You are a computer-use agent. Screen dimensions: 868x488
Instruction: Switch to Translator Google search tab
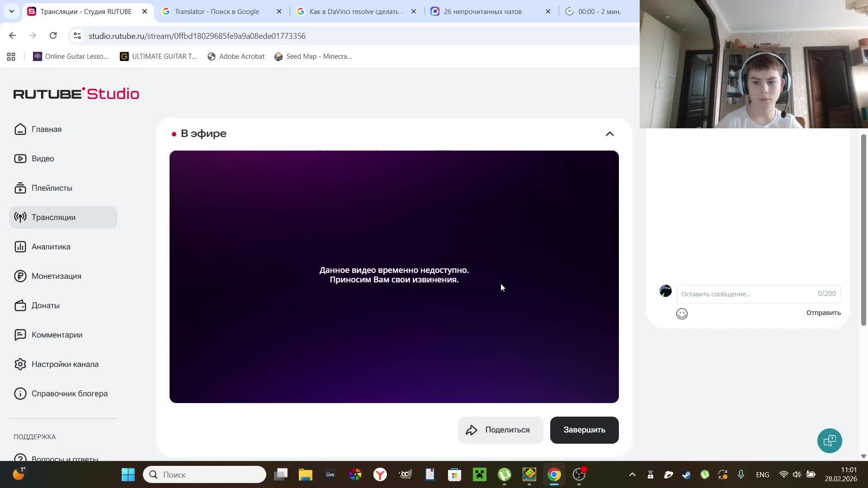pos(217,12)
